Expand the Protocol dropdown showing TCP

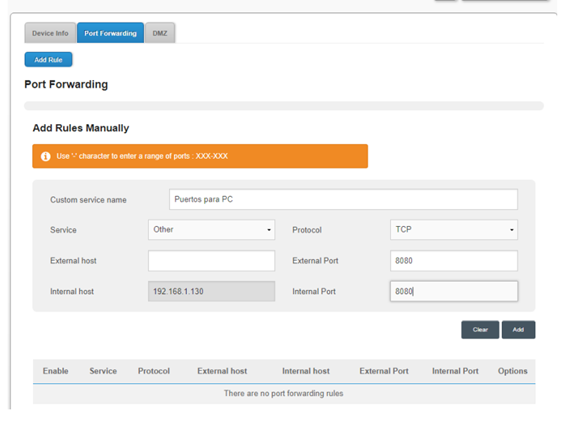pos(454,230)
